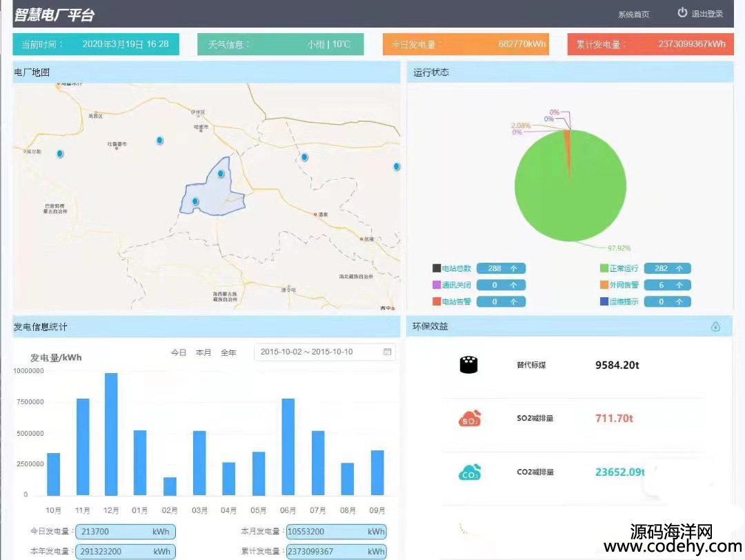Click the value 23652.09t
The width and height of the screenshot is (745, 560).
click(620, 472)
